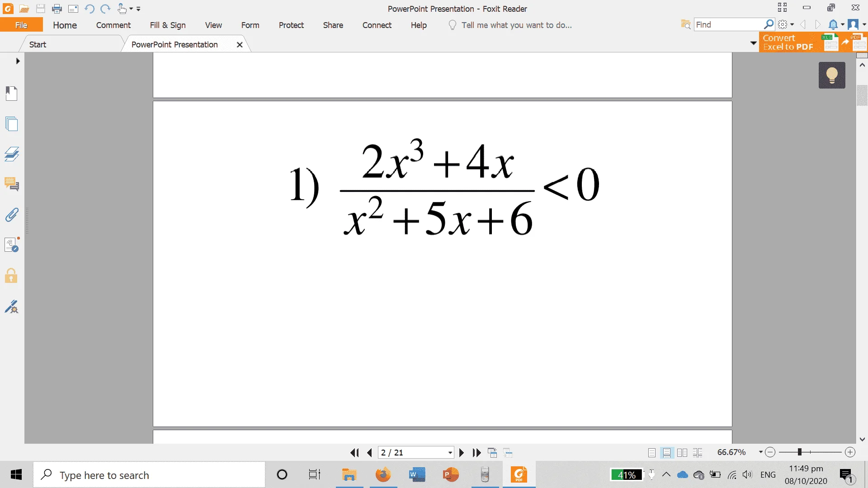Switch to the Start document tab
Image resolution: width=868 pixels, height=488 pixels.
point(71,44)
